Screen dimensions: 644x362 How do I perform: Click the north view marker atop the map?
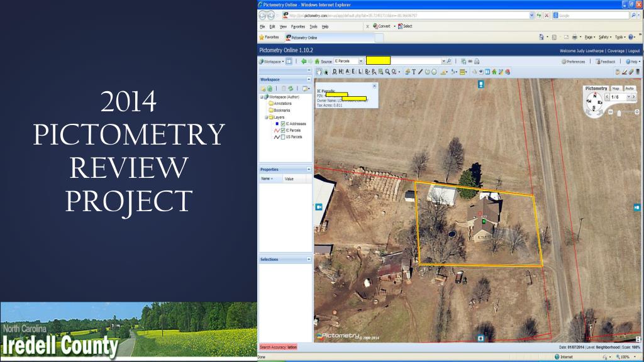click(481, 84)
